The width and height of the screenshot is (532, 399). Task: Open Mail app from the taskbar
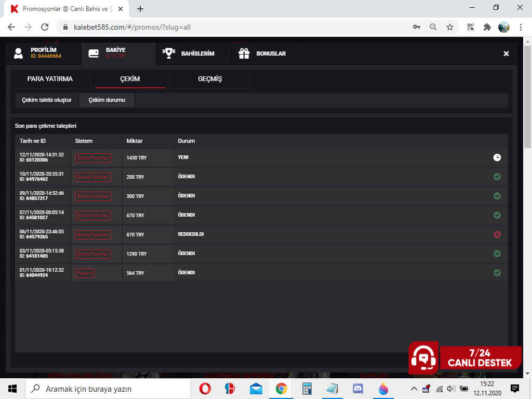(x=256, y=389)
